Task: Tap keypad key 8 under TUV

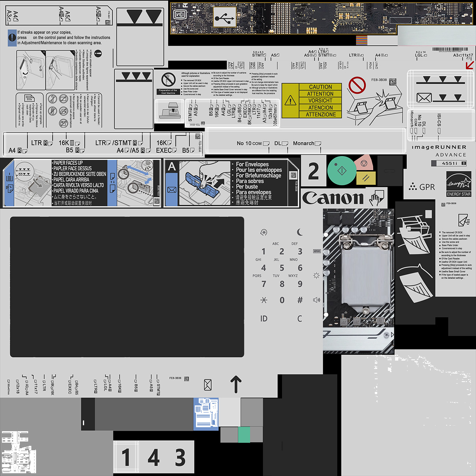Action: coord(282,284)
